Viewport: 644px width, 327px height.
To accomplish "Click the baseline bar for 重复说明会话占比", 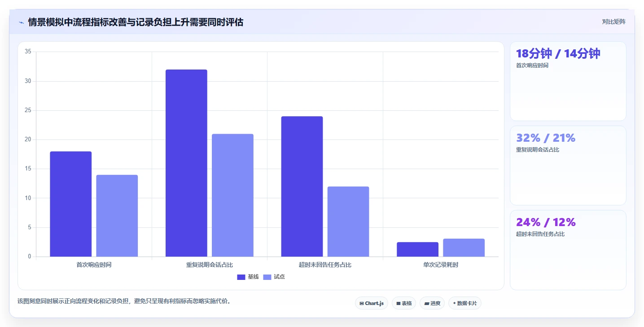I will [186, 163].
